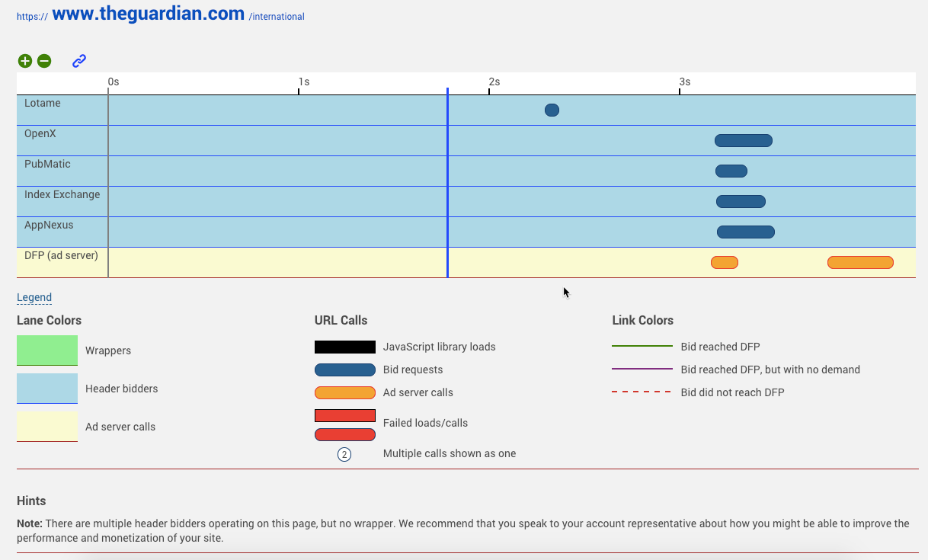Screen dimensions: 928x560
Task: Click the purple no demand link line
Action: (642, 370)
